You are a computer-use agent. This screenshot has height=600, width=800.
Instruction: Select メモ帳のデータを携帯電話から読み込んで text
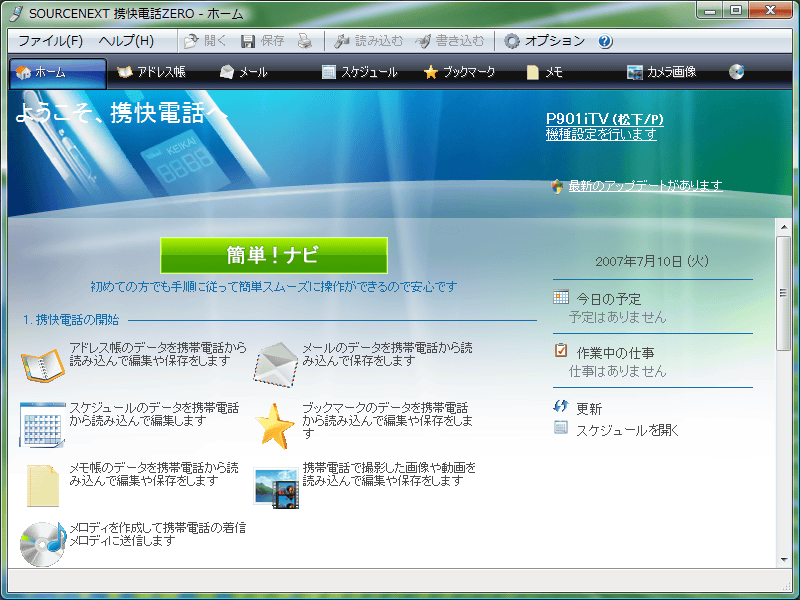(154, 474)
